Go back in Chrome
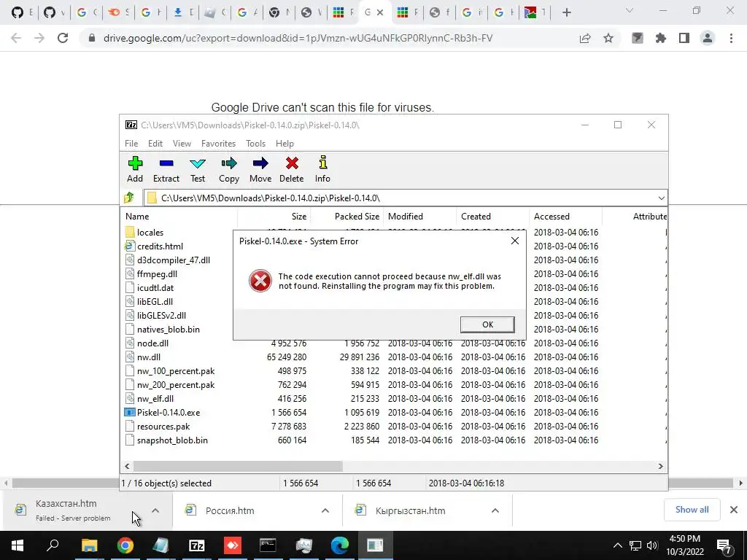 16,38
